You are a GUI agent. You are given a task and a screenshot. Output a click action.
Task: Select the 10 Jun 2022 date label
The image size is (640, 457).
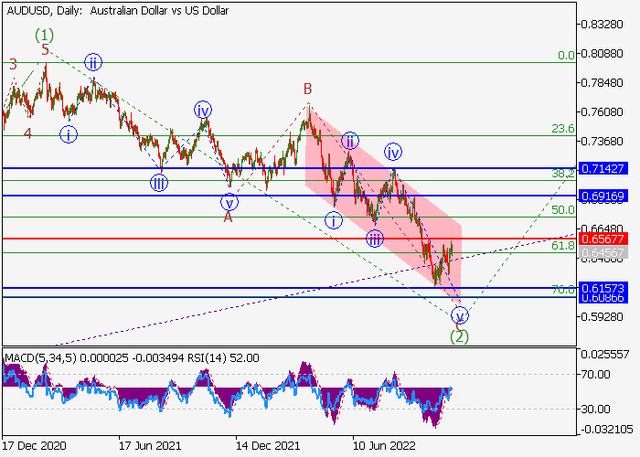point(378,447)
